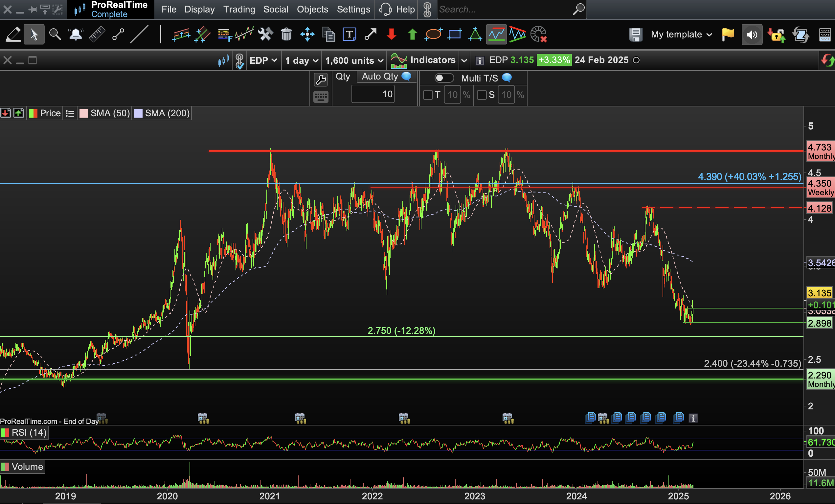Image resolution: width=835 pixels, height=504 pixels.
Task: Open the Trading menu
Action: click(239, 10)
